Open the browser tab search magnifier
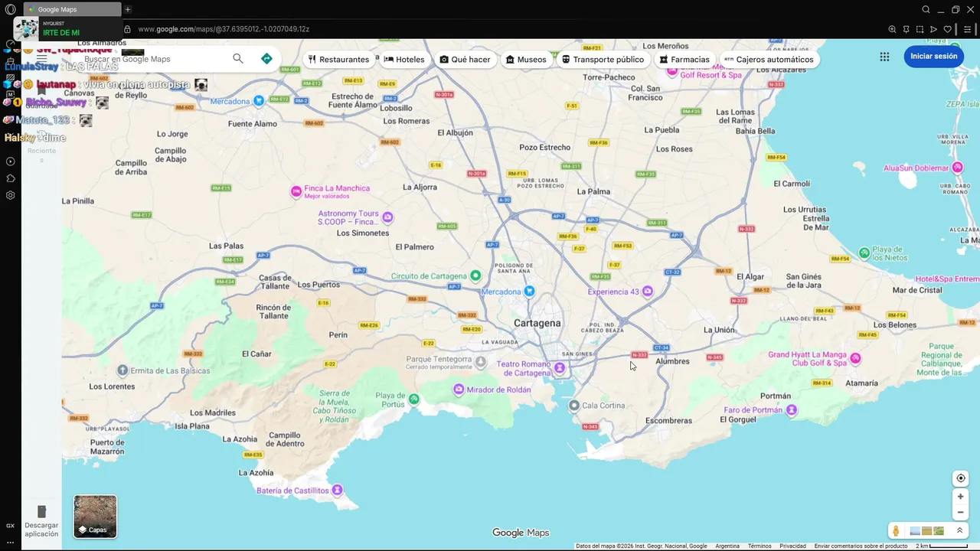The height and width of the screenshot is (551, 980). tap(926, 9)
